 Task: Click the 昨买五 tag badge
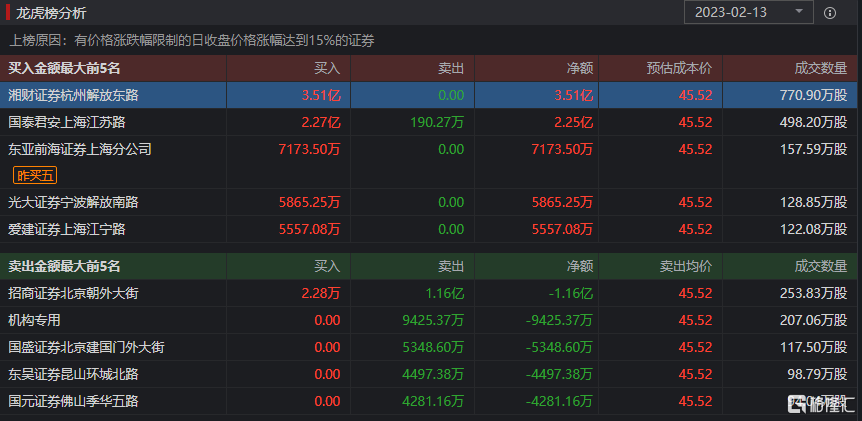click(x=35, y=176)
